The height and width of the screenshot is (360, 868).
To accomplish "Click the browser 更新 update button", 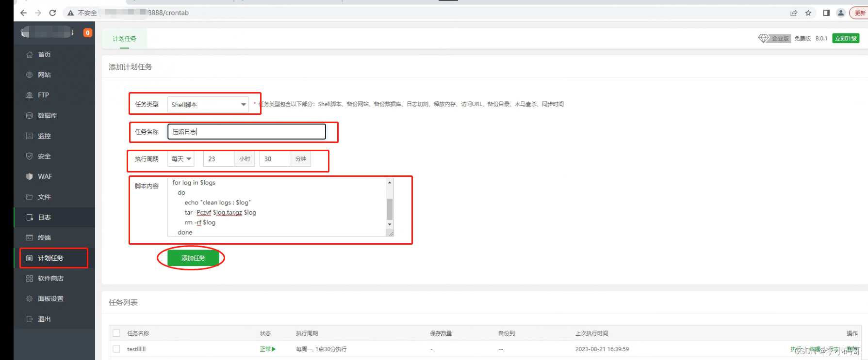I will (859, 13).
